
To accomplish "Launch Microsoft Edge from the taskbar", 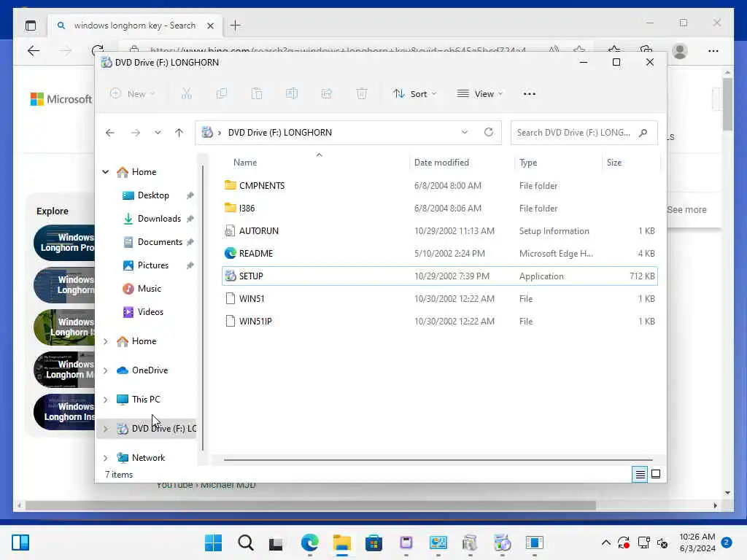I will (x=309, y=542).
